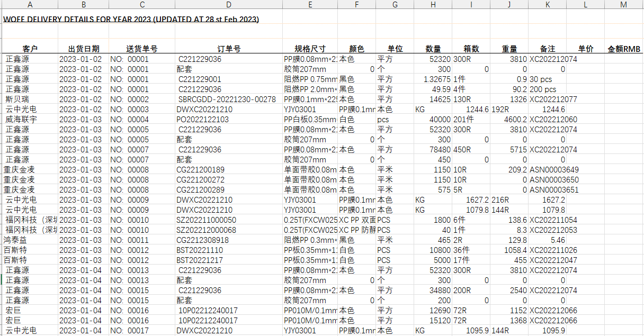This screenshot has width=644, height=336.
Task: Select column L header
Action: pyautogui.click(x=585, y=5)
